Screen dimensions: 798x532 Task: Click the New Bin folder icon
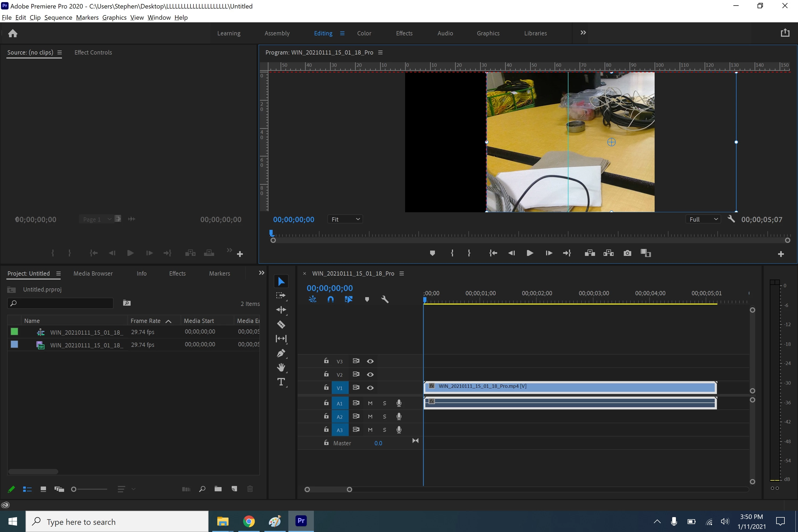pos(218,489)
